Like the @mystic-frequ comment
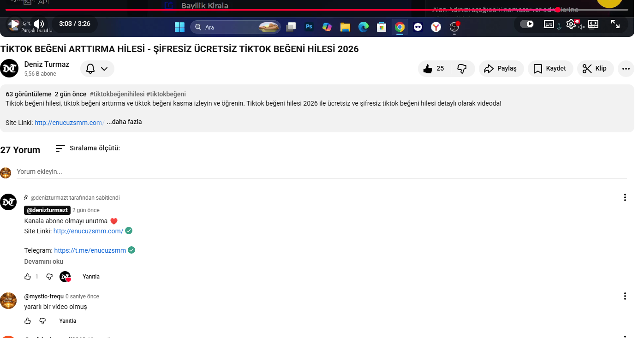644x338 pixels. pyautogui.click(x=28, y=321)
